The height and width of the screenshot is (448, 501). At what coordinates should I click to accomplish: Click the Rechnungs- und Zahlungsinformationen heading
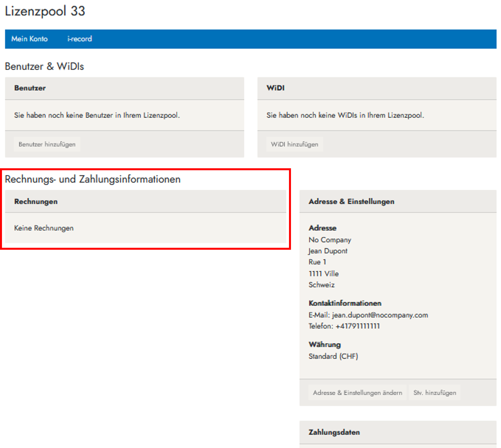[93, 179]
